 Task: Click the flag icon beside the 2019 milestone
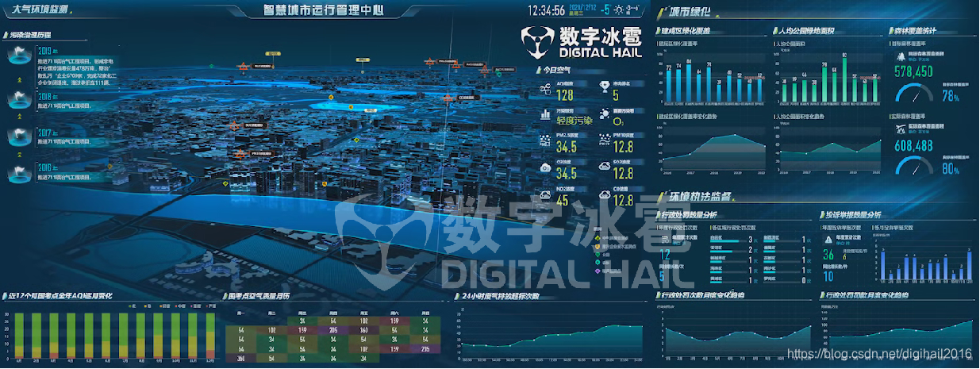tap(18, 56)
